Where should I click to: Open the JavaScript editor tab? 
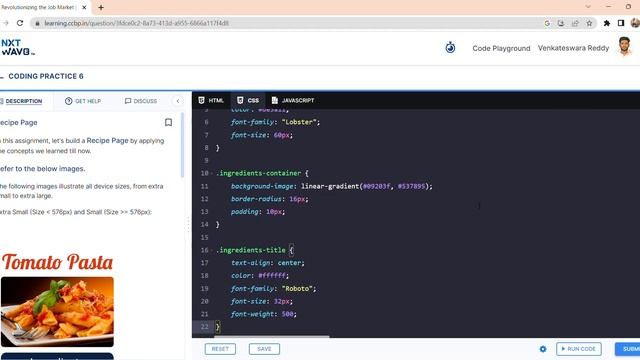point(293,100)
